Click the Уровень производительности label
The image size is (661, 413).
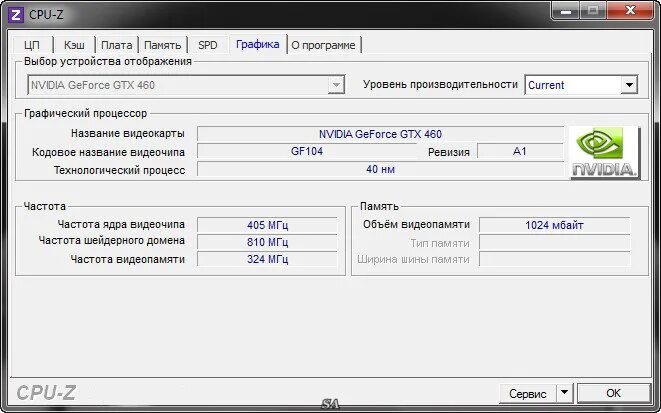[440, 85]
